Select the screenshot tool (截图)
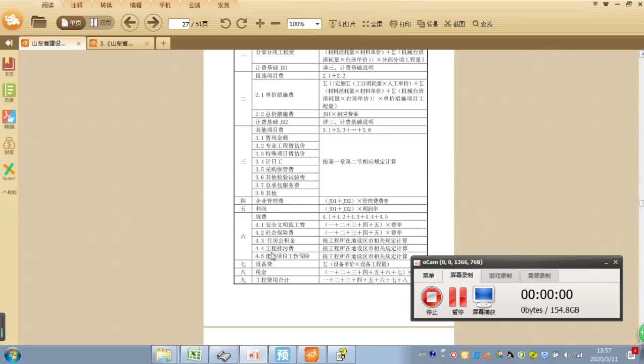This screenshot has height=364, width=644. tap(454, 24)
